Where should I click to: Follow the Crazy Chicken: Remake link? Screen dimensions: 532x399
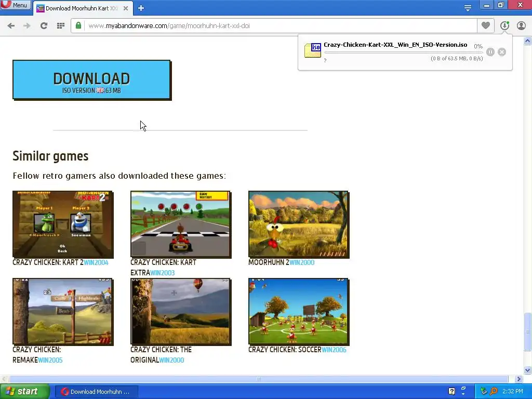37,354
